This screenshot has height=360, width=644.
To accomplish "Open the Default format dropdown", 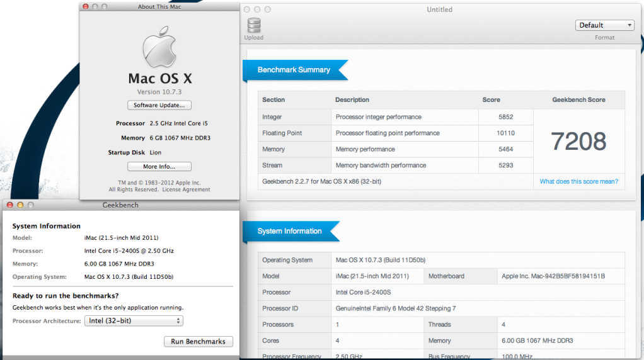I will point(604,25).
